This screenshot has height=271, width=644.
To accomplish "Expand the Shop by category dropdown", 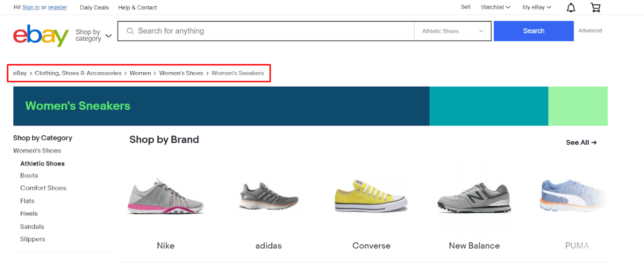I will click(x=93, y=35).
